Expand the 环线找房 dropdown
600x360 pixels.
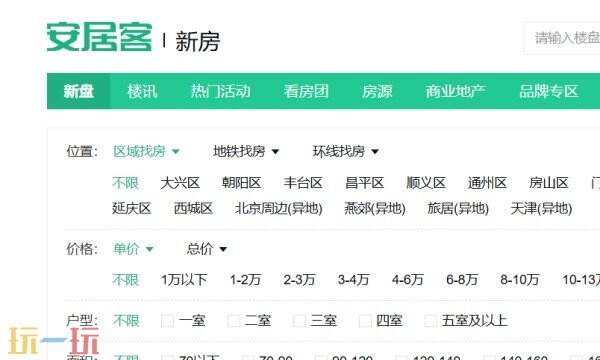click(x=346, y=151)
